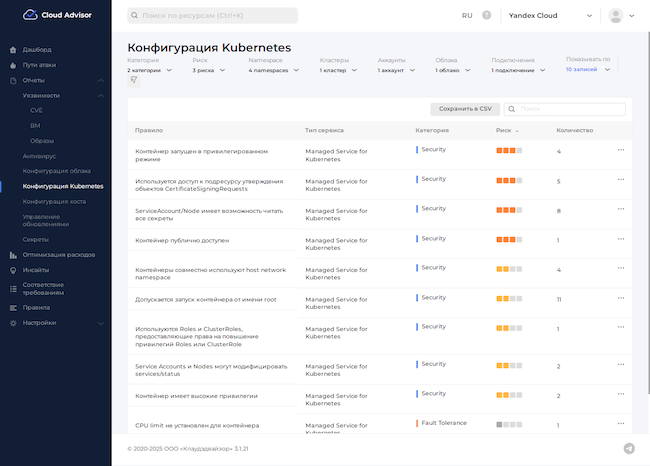Open Управление обновлениями page
Screen dimensions: 650x466
click(46, 221)
